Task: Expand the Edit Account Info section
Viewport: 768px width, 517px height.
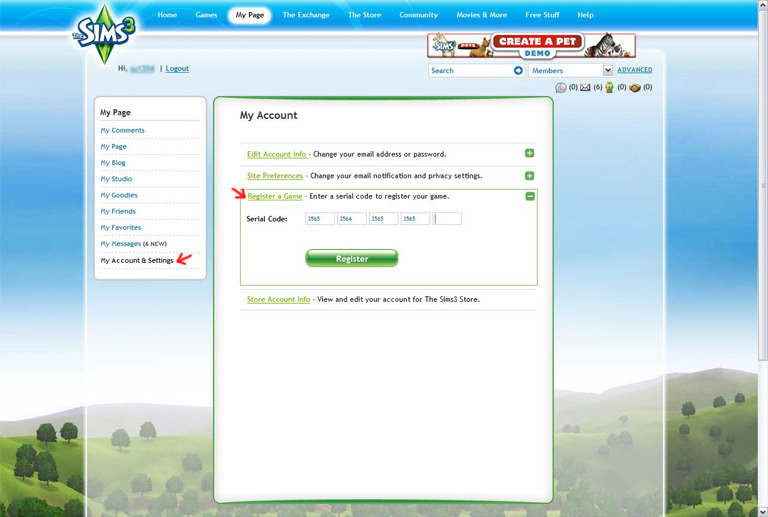Action: 529,153
